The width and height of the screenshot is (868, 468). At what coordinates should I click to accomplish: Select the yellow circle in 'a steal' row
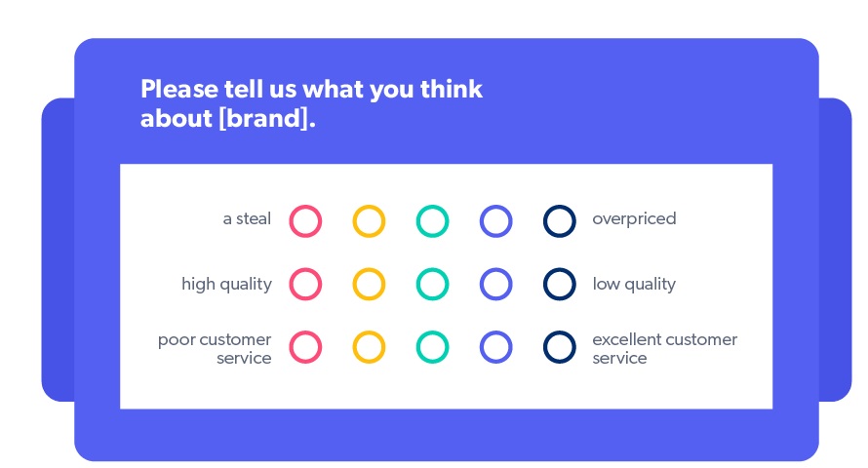369,221
